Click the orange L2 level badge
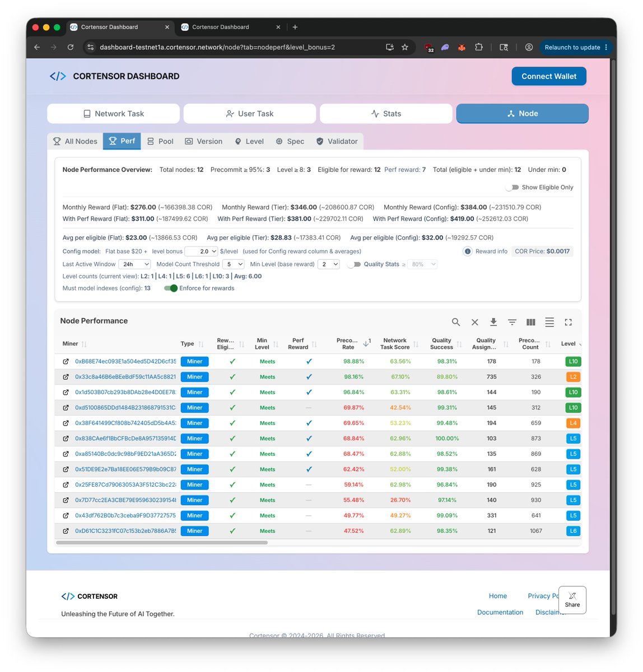This screenshot has height=672, width=643. click(573, 377)
